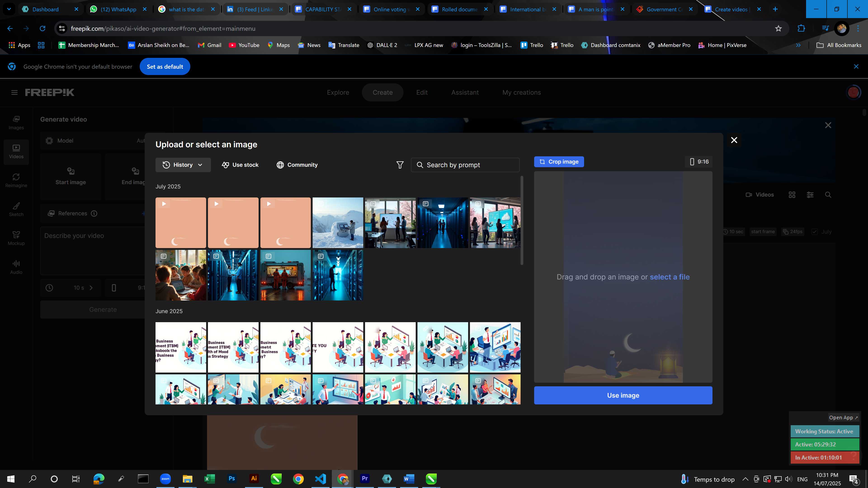
Task: Click the select a file link
Action: tap(670, 277)
